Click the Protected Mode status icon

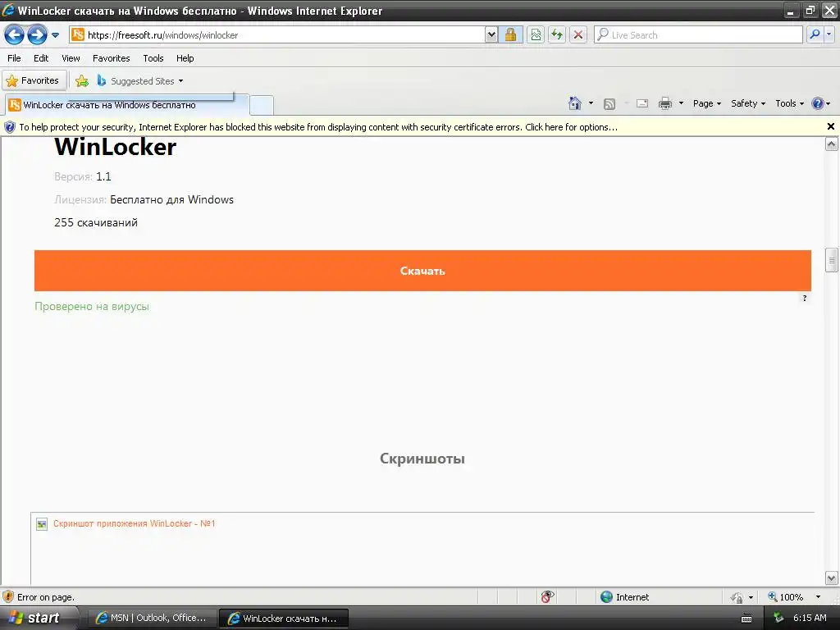coord(737,597)
